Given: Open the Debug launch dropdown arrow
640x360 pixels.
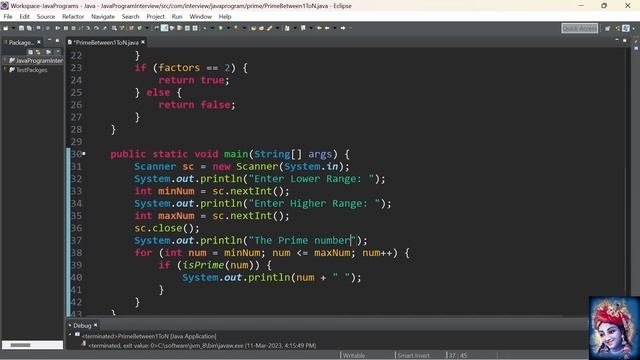Looking at the screenshot, I should [x=212, y=28].
